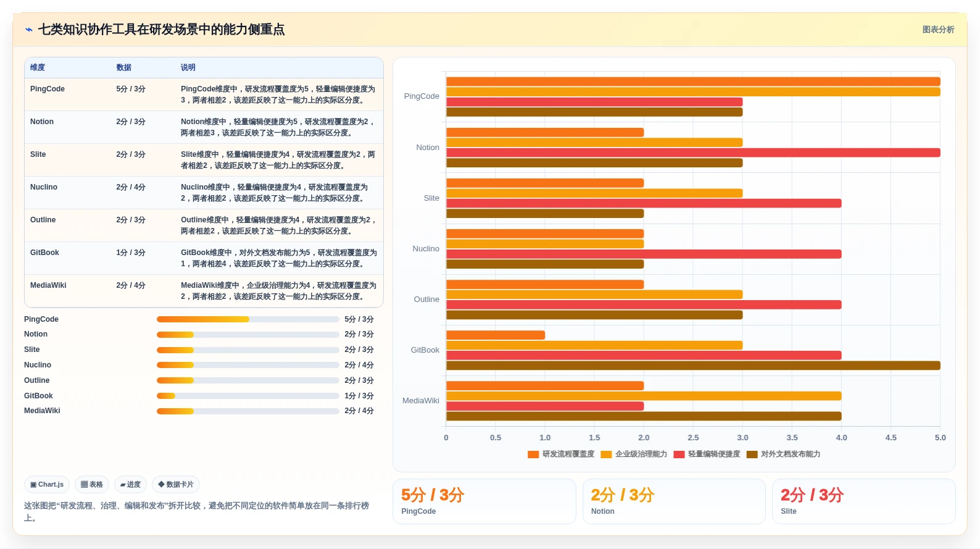Click GitBook's brown 对外文档发布能力 bar in the chart
The height and width of the screenshot is (549, 980).
point(693,366)
